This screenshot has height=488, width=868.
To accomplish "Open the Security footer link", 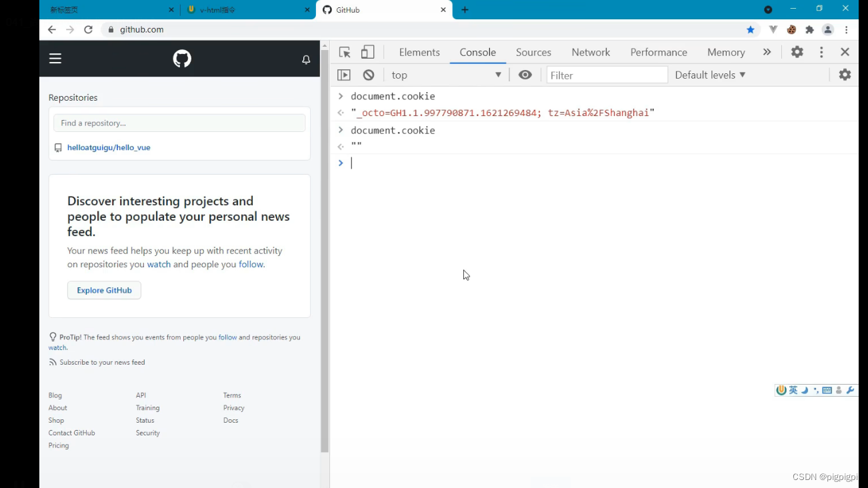I will coord(147,433).
